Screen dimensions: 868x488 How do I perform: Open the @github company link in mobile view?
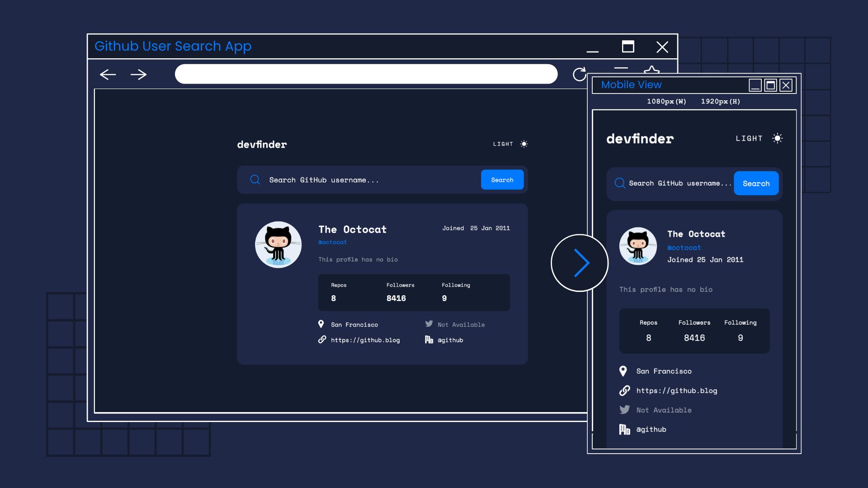tap(651, 429)
